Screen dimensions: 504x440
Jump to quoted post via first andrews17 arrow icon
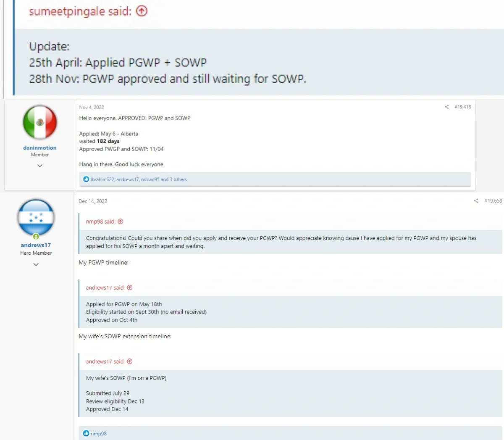[x=130, y=288]
